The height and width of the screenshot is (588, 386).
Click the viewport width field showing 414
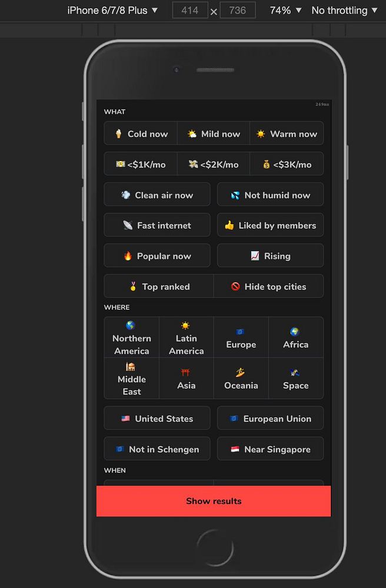tap(190, 10)
